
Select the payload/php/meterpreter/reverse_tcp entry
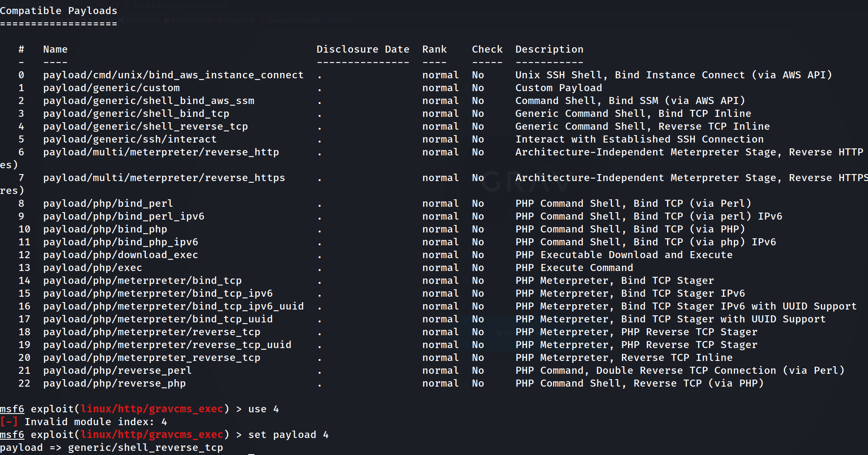point(152,332)
